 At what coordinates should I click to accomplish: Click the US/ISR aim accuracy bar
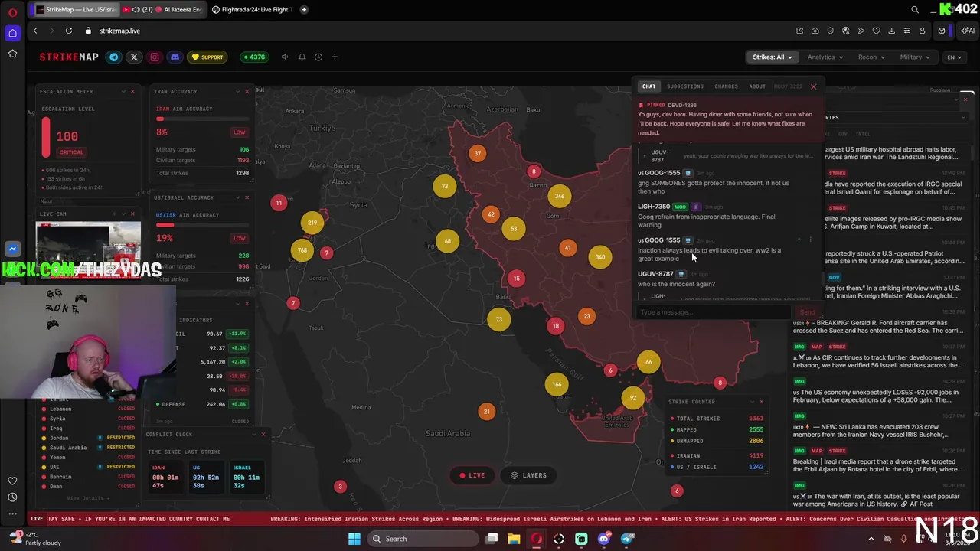[x=202, y=225]
